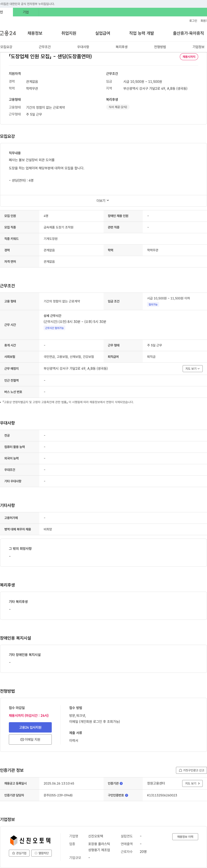Screen dimensions: 207x868
Task: Open 지도 보기 for 창원고용센터
Action: pyautogui.click(x=192, y=783)
